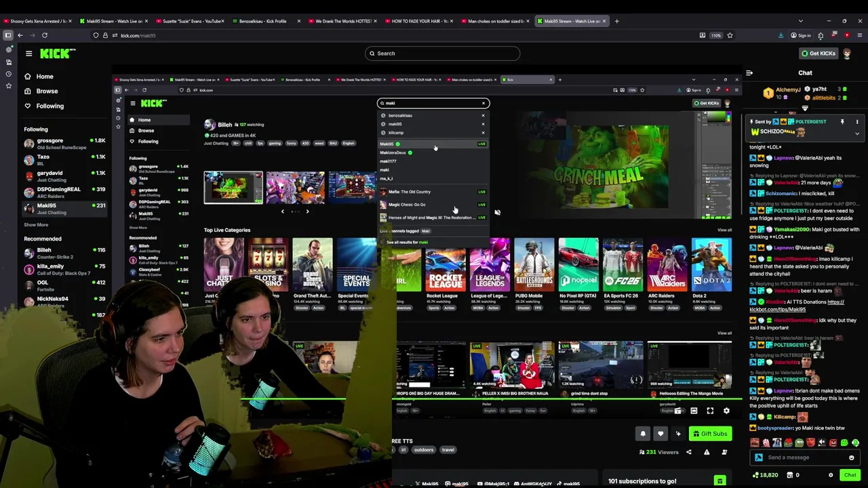868x488 pixels.
Task: Open OGL in Recommended channels
Action: pyautogui.click(x=64, y=285)
